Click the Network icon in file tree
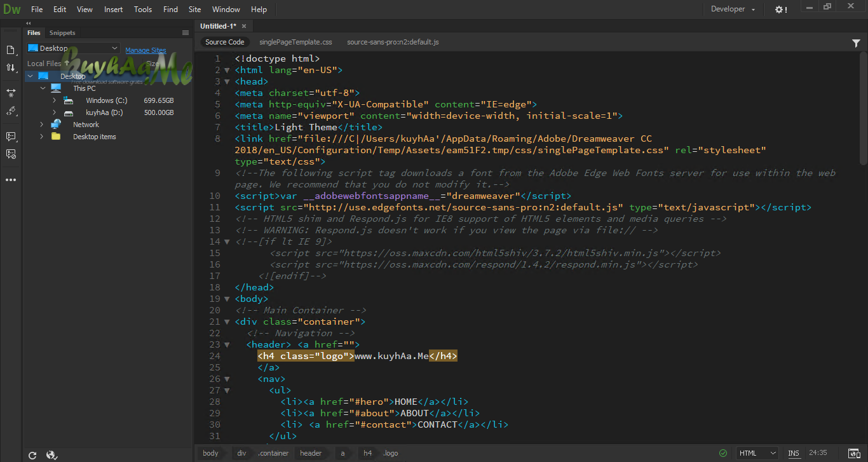 [56, 125]
